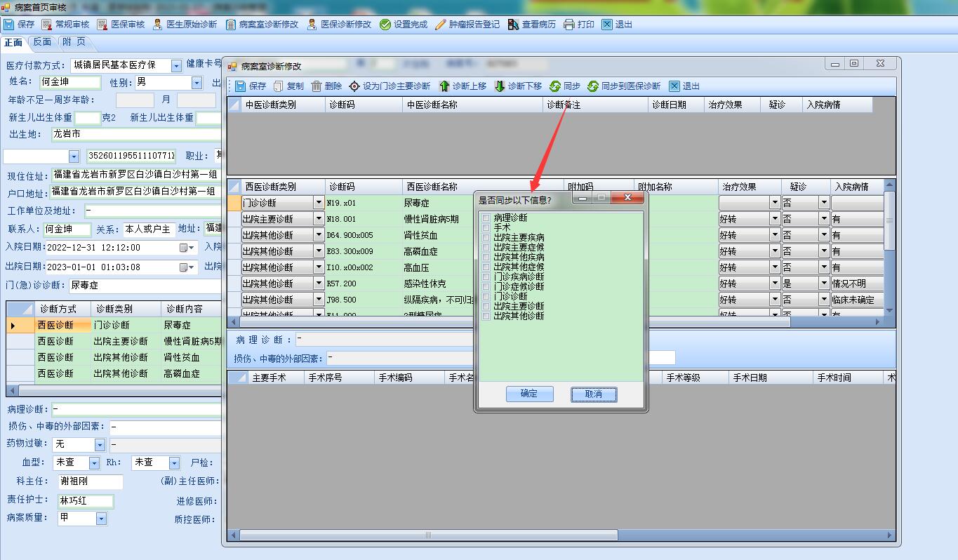
Task: Open 常规审核 from the main toolbar
Action: (65, 24)
